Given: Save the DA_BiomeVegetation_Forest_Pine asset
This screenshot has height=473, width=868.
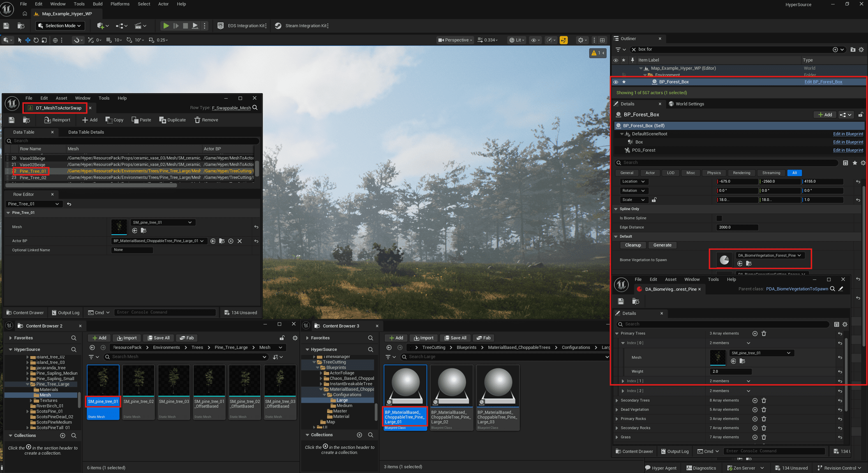Looking at the screenshot, I should click(621, 301).
